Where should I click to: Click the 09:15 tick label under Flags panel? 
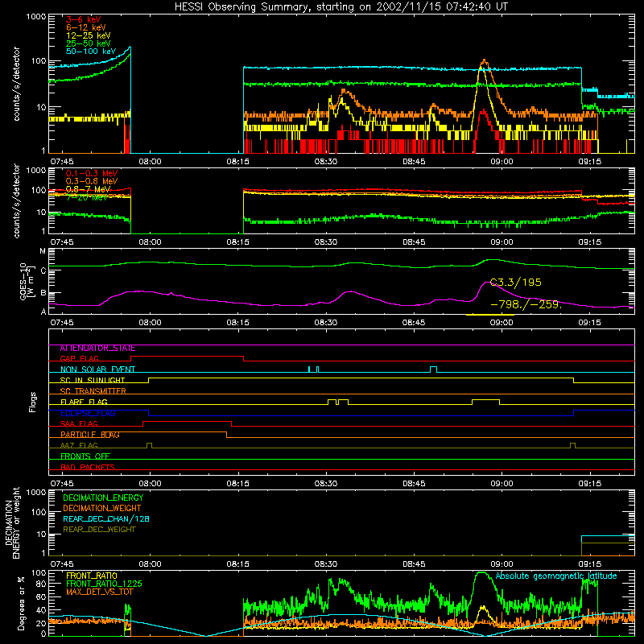click(x=590, y=484)
